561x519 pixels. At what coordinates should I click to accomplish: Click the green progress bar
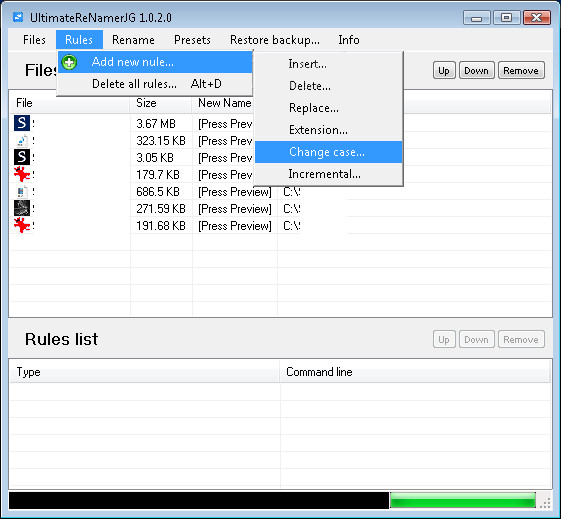(463, 500)
